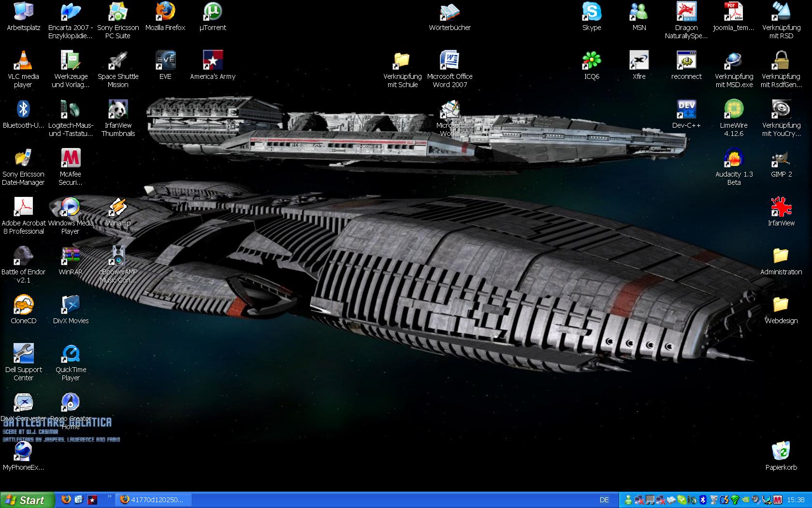Launch Dev-C++ from the desktop
This screenshot has height=508, width=812.
686,110
